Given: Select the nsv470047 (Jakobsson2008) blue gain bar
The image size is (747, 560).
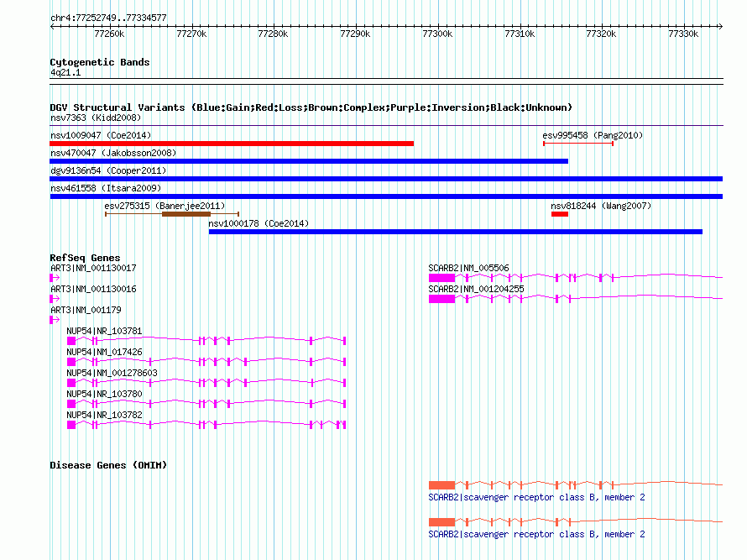Looking at the screenshot, I should pyautogui.click(x=309, y=161).
